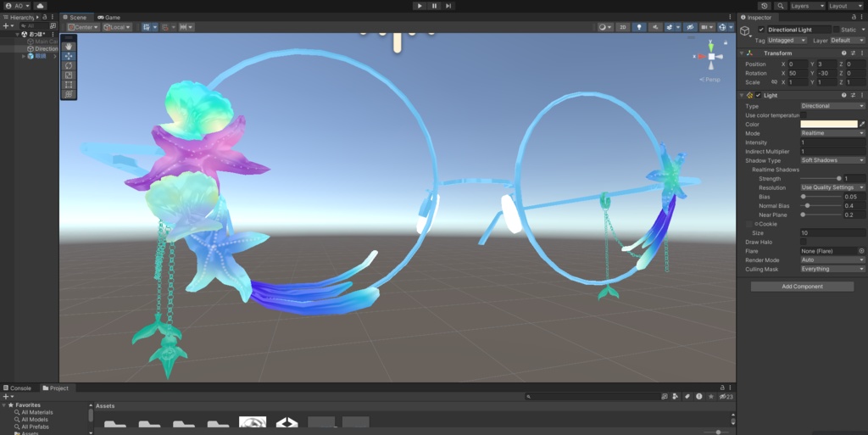Open Hierarchy search-by-type icon

[53, 25]
